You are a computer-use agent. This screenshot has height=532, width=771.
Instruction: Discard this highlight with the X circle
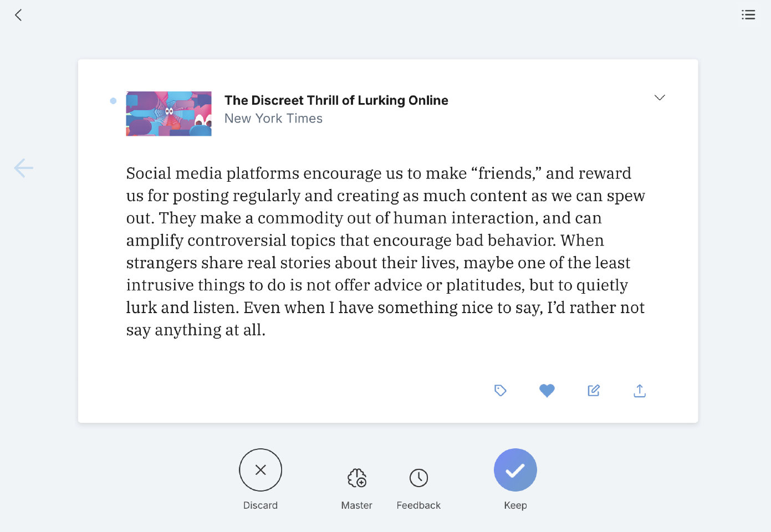pos(261,470)
